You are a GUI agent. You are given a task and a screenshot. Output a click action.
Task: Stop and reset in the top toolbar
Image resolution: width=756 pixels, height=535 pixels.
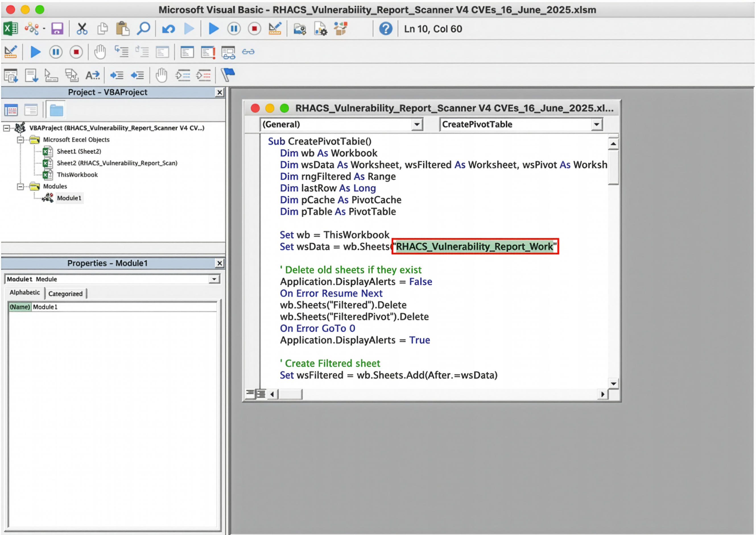[255, 29]
